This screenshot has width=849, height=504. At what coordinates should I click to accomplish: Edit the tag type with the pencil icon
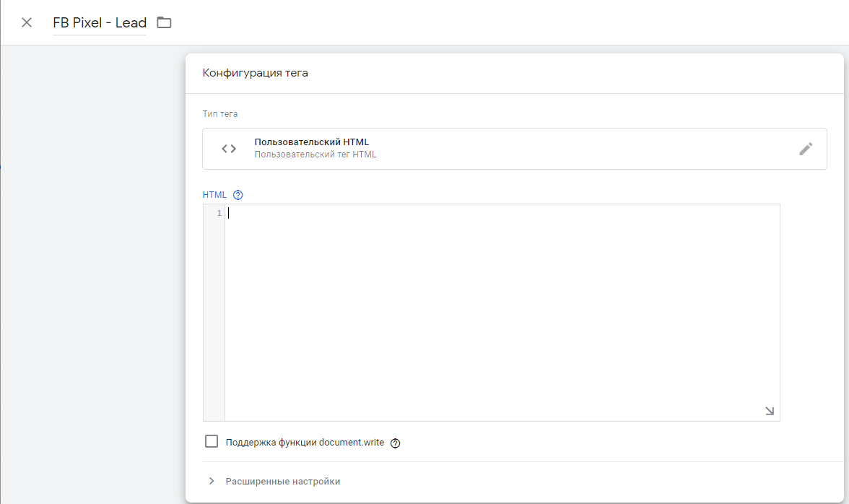(806, 149)
